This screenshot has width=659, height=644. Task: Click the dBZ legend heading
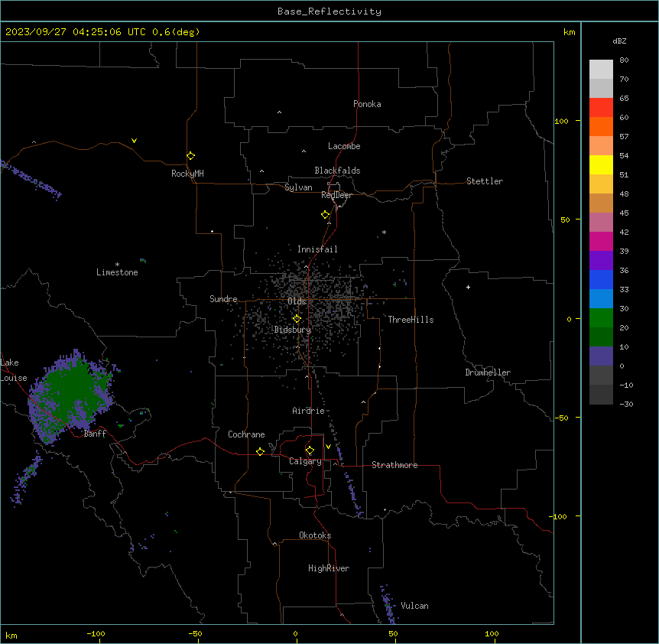pos(619,41)
